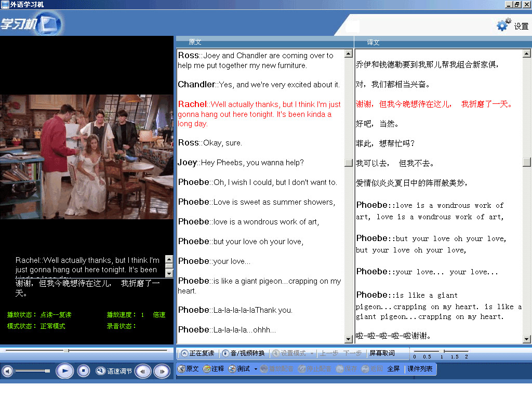This screenshot has width=532, height=399.
Task: Click the 注释 annotation button
Action: (214, 369)
